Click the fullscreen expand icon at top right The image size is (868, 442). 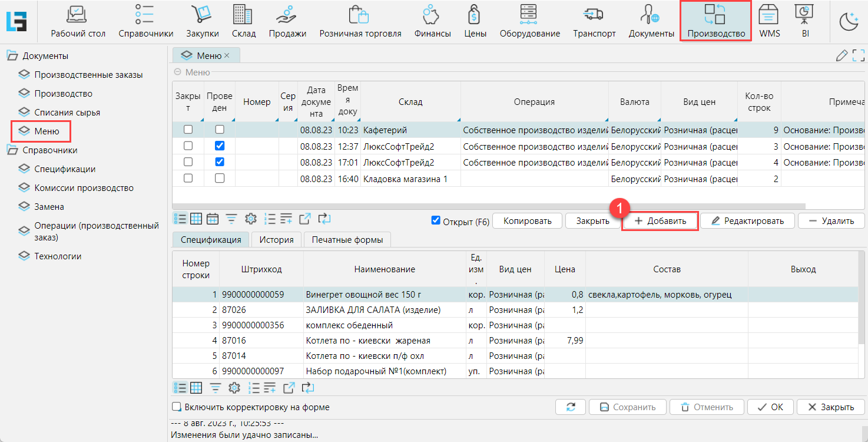[x=859, y=56]
